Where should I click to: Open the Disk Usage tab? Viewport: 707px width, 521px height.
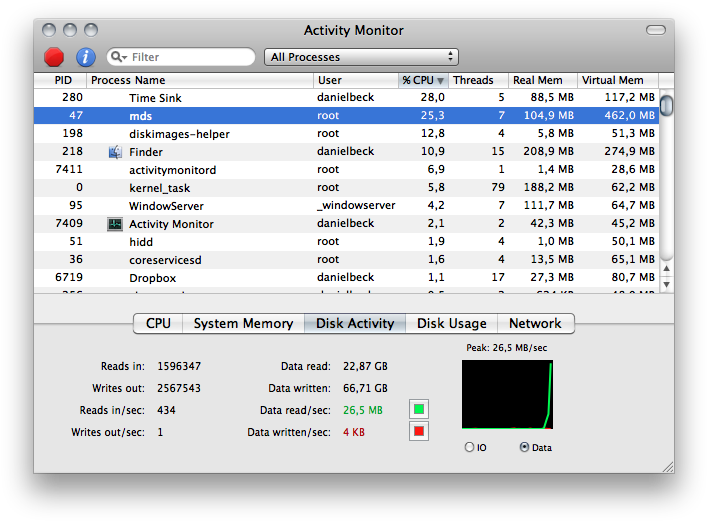click(451, 323)
